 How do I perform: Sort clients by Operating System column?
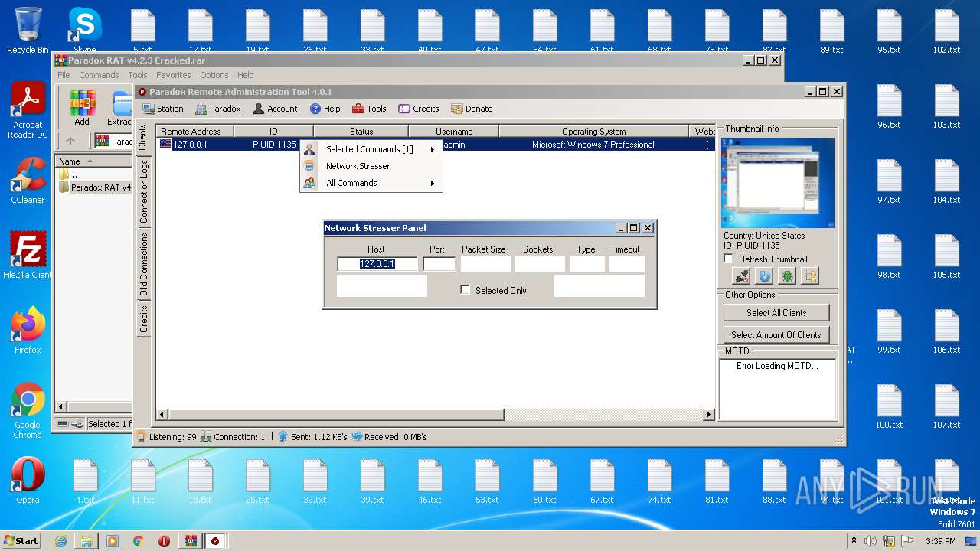pos(593,132)
